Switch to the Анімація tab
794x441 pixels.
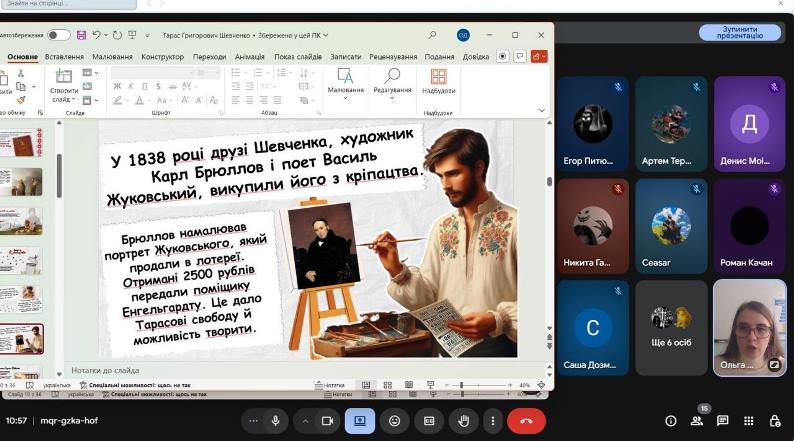[x=250, y=57]
